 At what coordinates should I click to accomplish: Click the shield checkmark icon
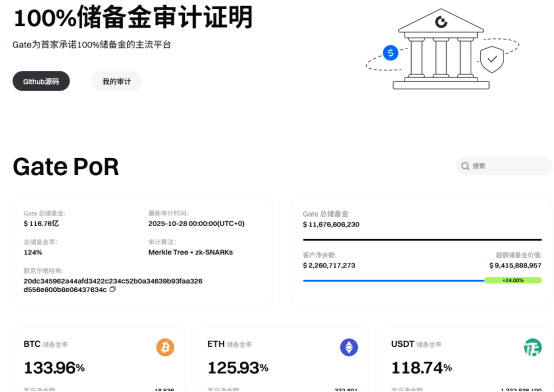click(492, 59)
